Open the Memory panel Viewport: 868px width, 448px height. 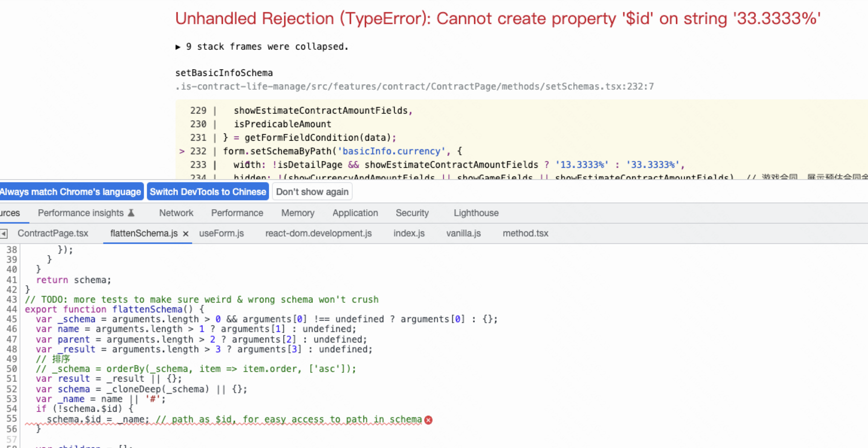click(x=297, y=213)
